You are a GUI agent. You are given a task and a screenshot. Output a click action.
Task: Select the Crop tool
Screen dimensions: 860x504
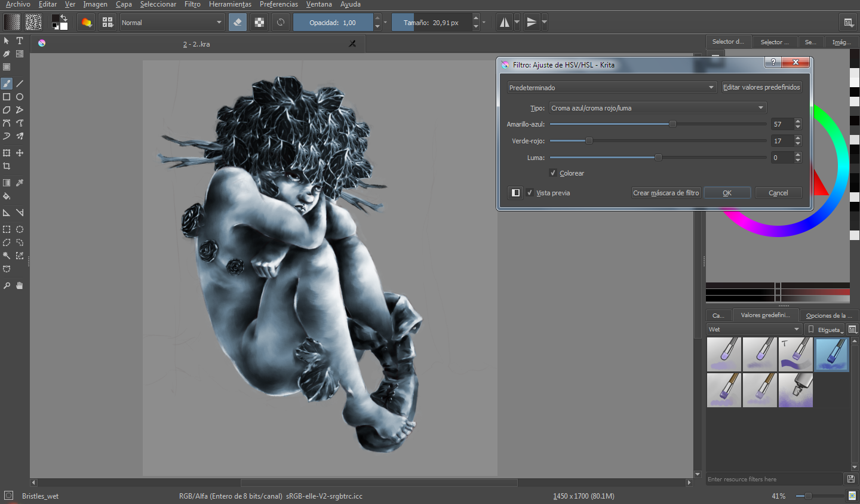(x=7, y=166)
